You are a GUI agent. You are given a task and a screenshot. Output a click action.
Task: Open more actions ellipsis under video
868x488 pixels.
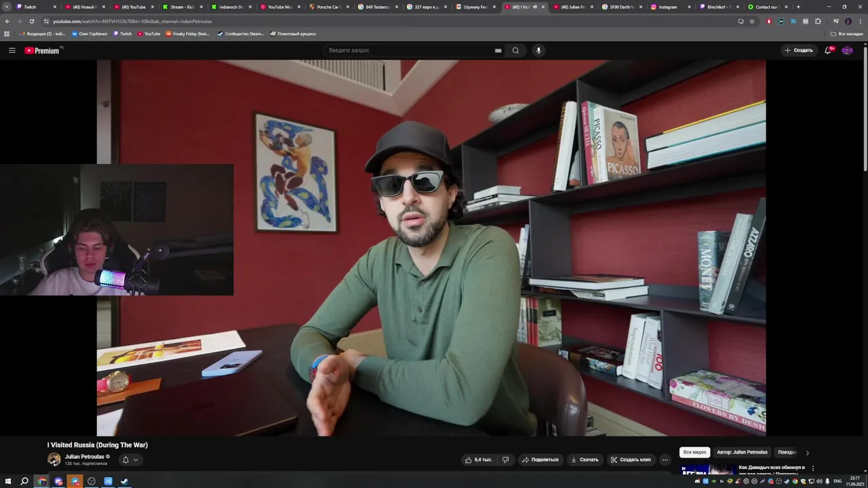point(665,460)
